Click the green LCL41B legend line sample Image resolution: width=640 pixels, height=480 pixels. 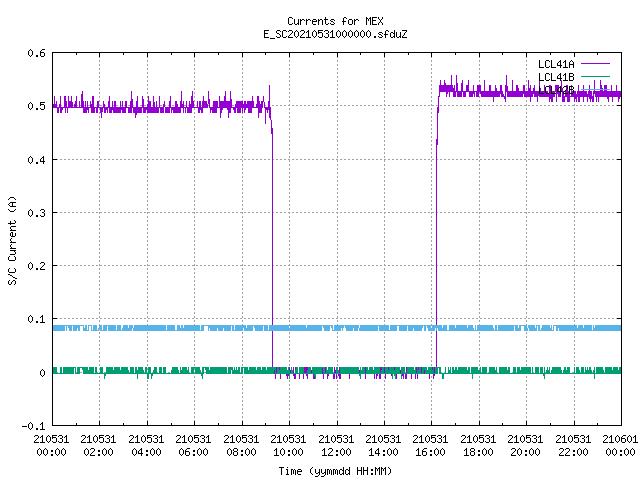point(595,76)
